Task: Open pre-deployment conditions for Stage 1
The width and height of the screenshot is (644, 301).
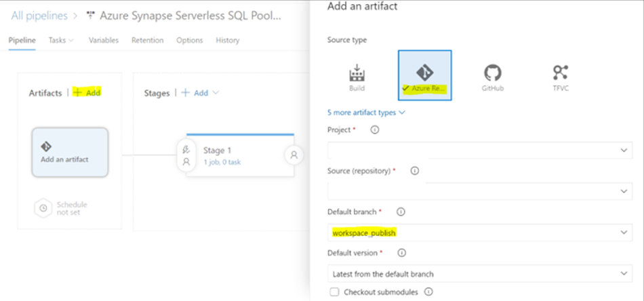Action: 186,156
